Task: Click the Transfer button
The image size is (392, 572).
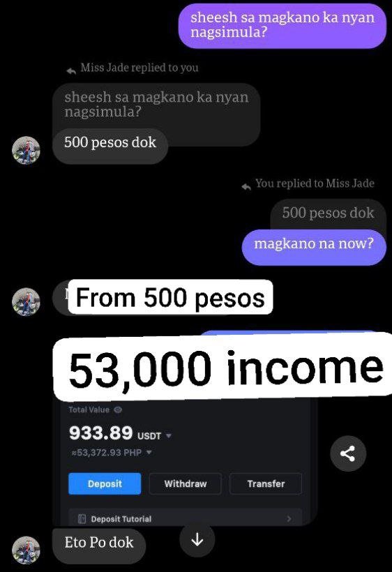Action: coord(266,483)
